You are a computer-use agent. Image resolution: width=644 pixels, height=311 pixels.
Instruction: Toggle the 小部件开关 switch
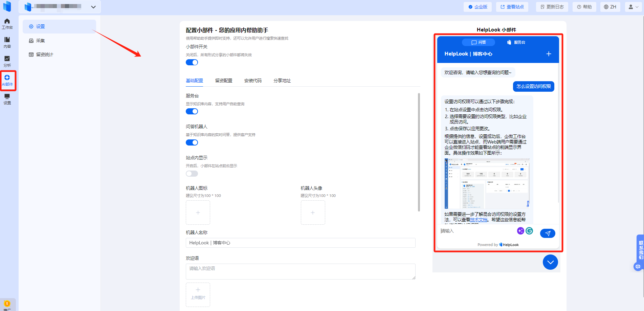coord(192,62)
